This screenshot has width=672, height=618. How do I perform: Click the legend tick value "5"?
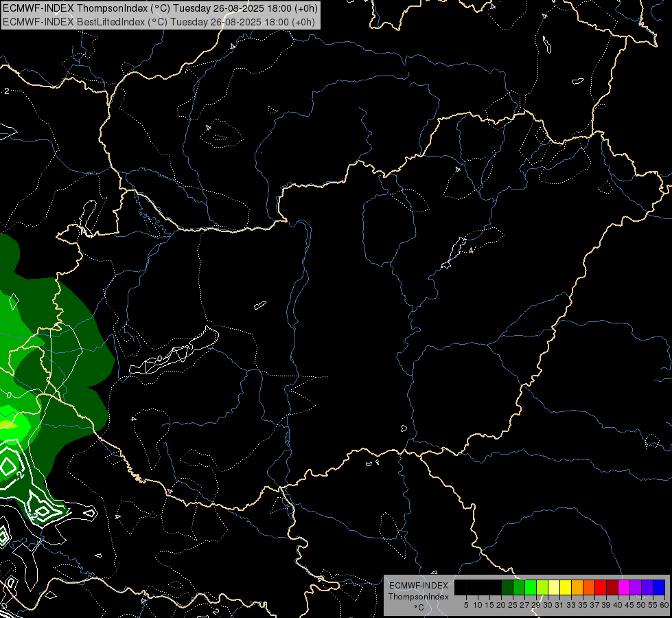466,605
